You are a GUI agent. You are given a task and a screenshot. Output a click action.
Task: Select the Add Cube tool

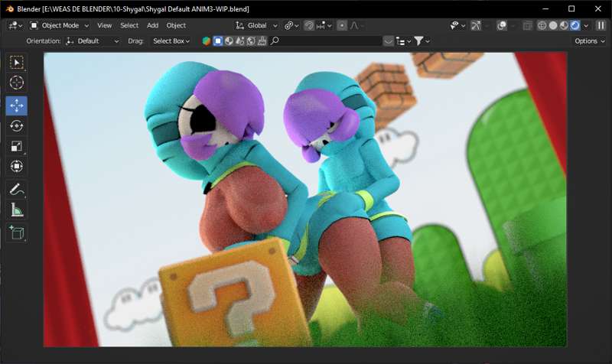point(16,232)
